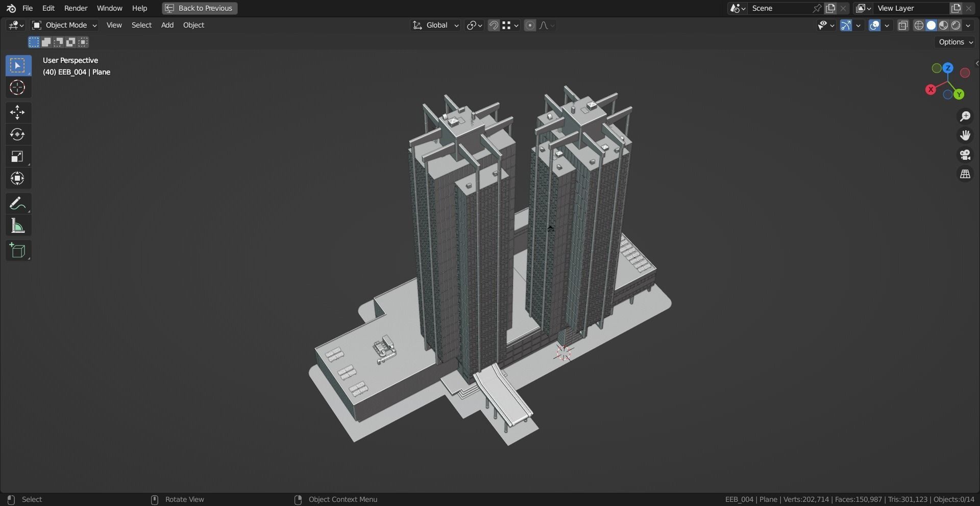Toggle X-Ray mode

[x=903, y=25]
